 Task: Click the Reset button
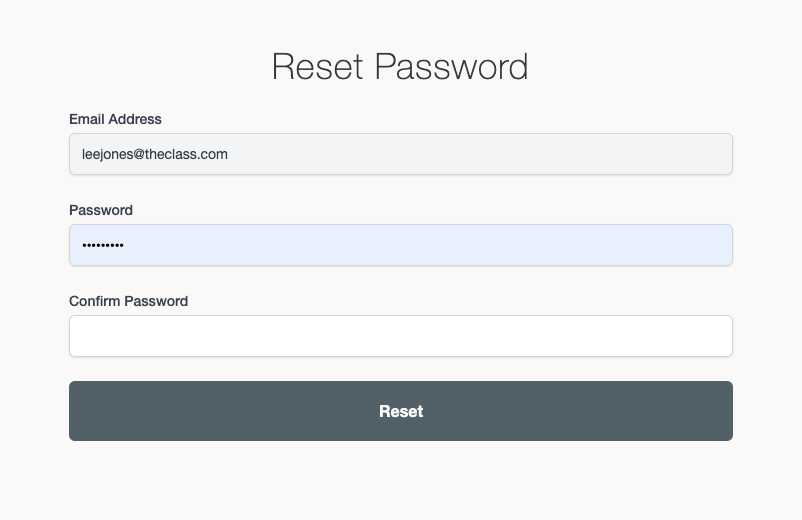[x=400, y=411]
